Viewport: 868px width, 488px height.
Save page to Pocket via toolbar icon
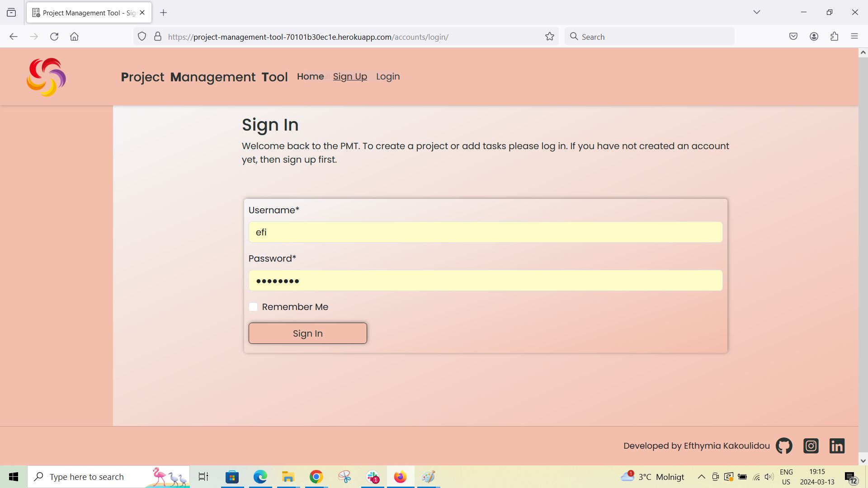coord(793,36)
